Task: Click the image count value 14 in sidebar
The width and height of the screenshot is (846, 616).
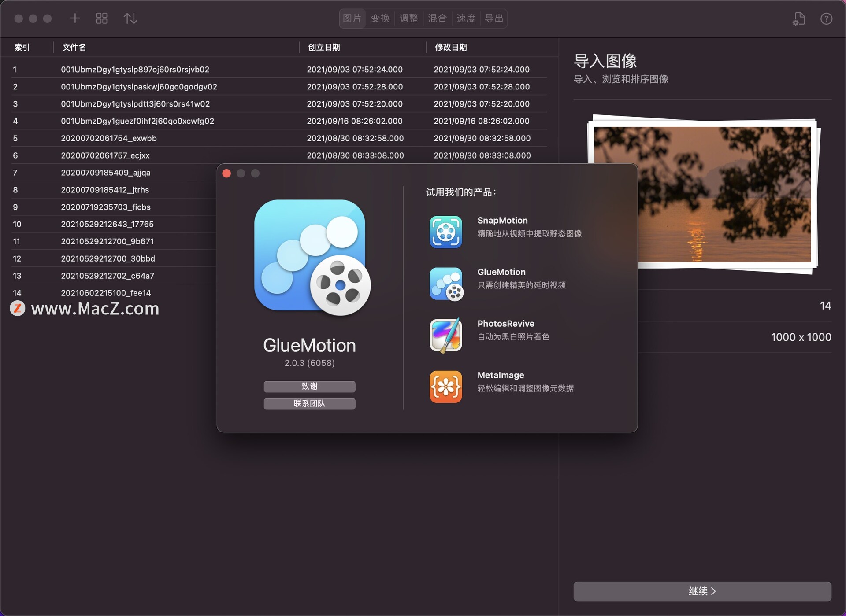Action: pyautogui.click(x=825, y=306)
